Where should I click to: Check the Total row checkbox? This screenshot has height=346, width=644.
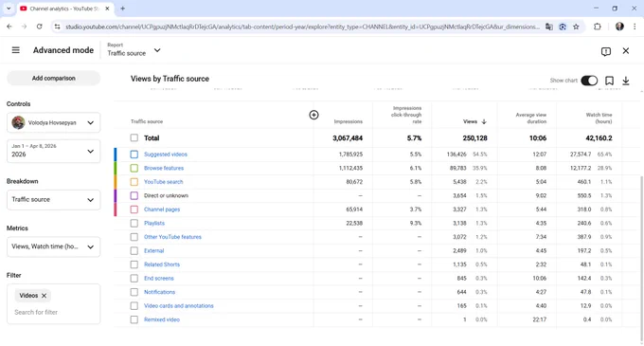tap(134, 137)
